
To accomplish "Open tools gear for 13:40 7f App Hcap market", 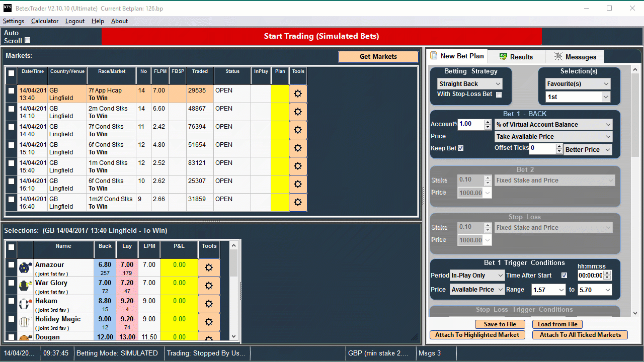I will coord(297,94).
